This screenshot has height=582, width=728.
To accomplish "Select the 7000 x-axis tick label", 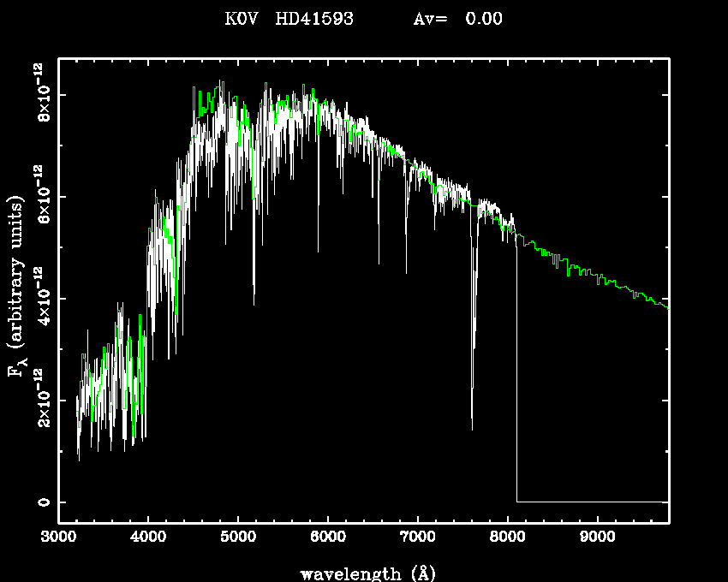I will coord(417,539).
